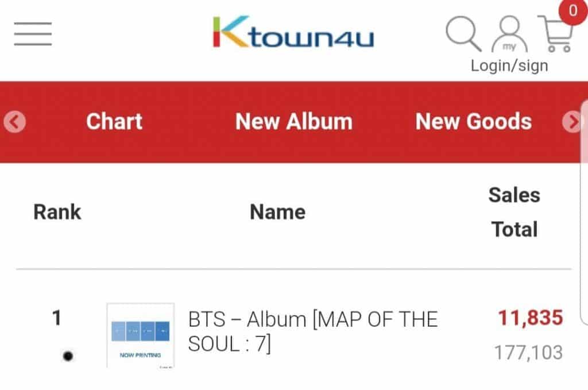Open the hamburger menu

pyautogui.click(x=33, y=34)
